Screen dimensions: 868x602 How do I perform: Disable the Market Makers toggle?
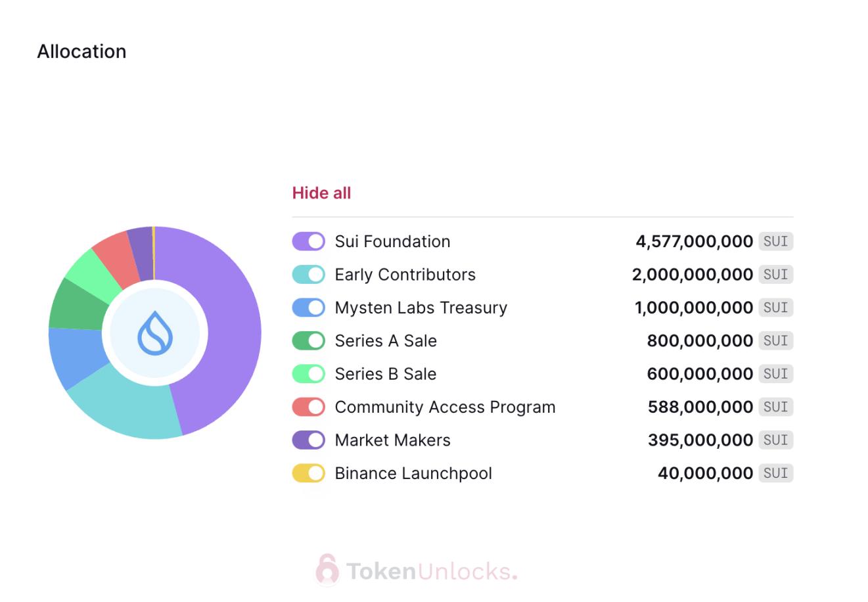click(308, 440)
